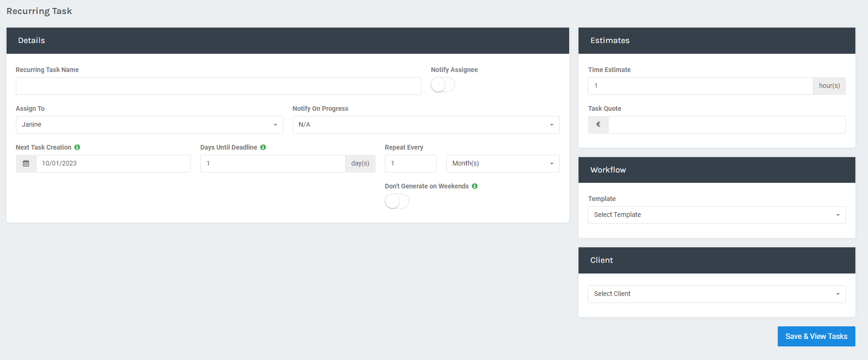Enable the Don't Generate on Weekends switch
The image size is (868, 360).
pyautogui.click(x=397, y=202)
